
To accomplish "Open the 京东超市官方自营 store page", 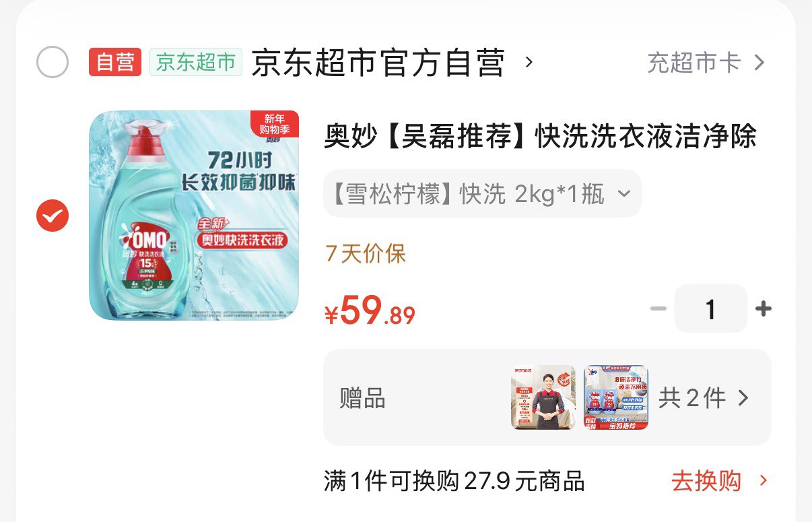I will (x=378, y=63).
